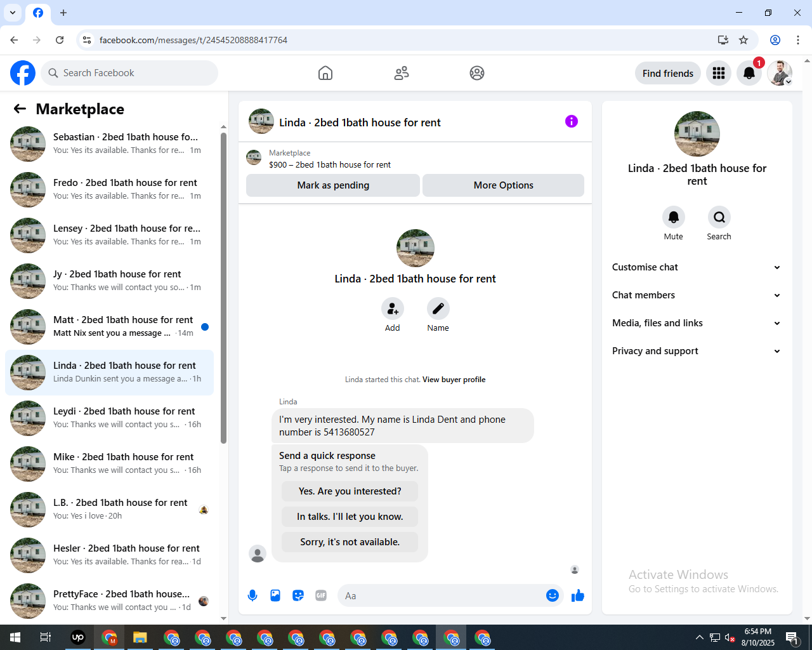
Task: Open Lensey's conversation
Action: 109,235
